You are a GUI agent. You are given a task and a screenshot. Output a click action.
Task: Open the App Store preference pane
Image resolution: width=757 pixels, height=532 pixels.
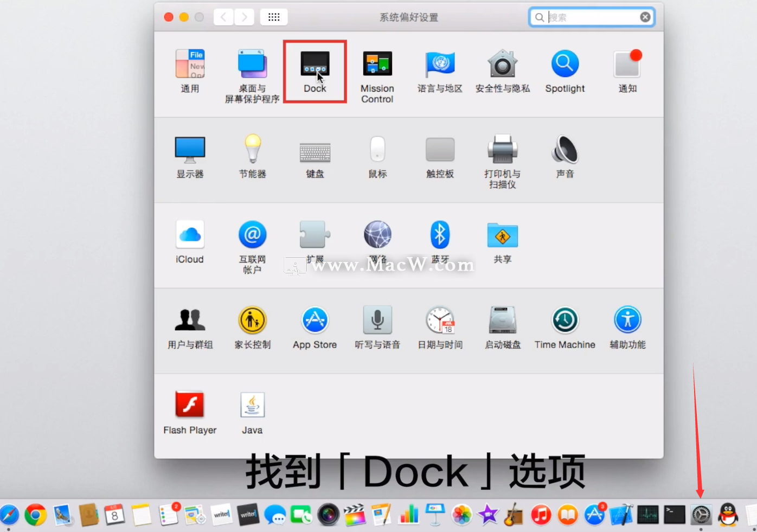pos(315,320)
